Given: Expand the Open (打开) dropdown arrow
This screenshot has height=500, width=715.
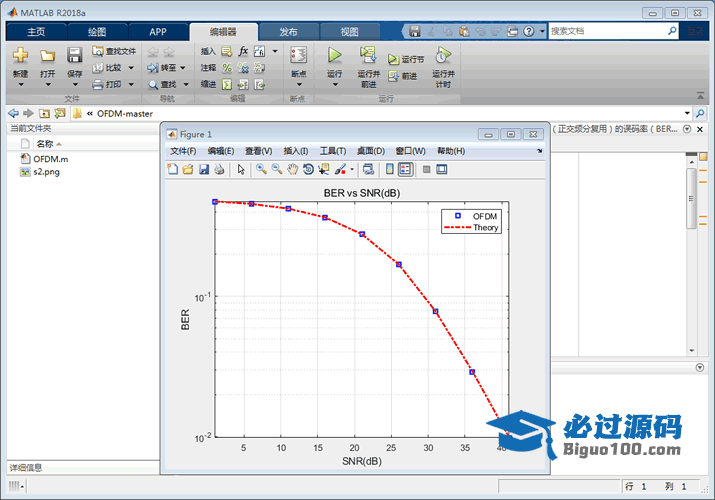Looking at the screenshot, I should coord(47,85).
